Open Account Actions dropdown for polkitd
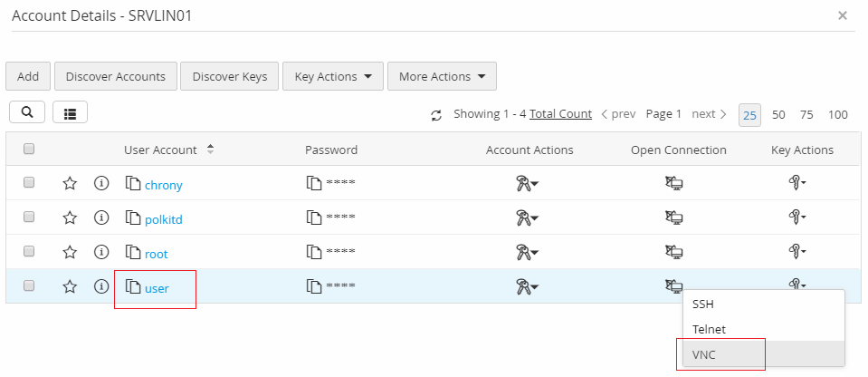868x377 pixels. [x=528, y=218]
